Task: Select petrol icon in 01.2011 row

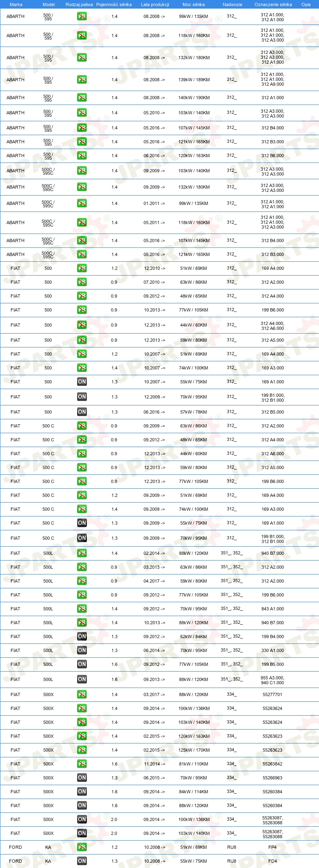Action: click(x=82, y=203)
